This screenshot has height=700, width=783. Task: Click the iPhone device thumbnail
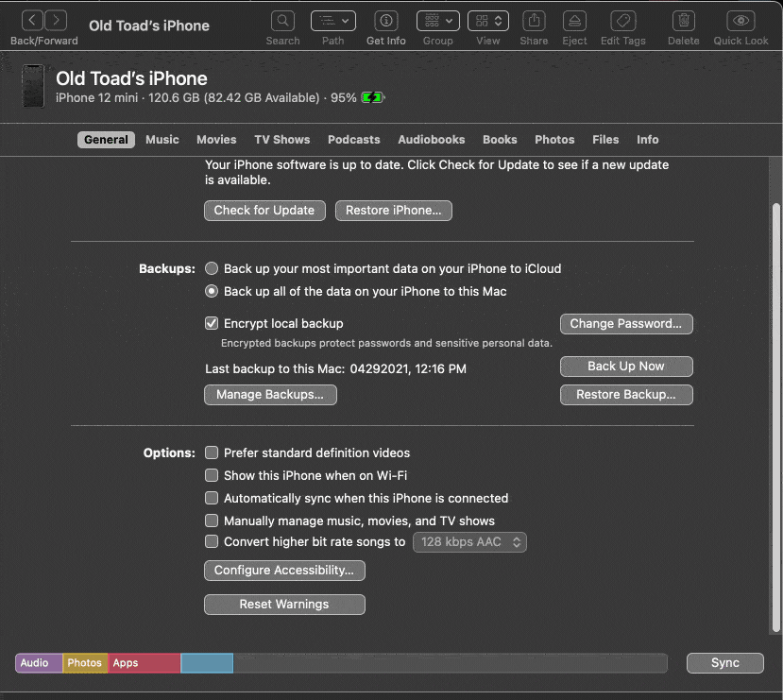[33, 86]
